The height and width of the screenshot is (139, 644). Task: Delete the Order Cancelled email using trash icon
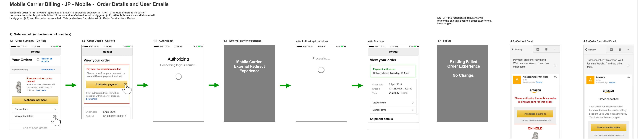[620, 50]
